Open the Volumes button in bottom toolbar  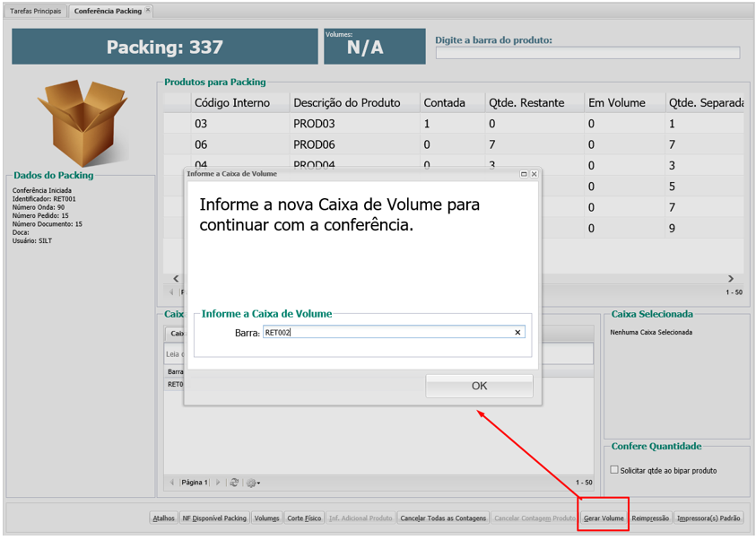click(x=266, y=518)
